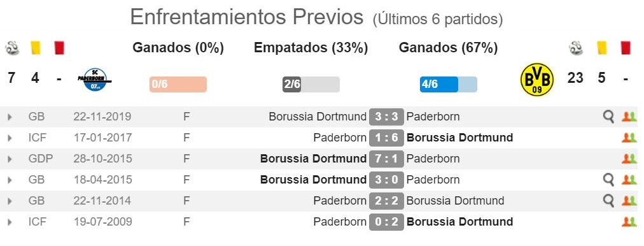Open lineups icon for 28-10-2015 match
The height and width of the screenshot is (246, 644).
coord(629,159)
